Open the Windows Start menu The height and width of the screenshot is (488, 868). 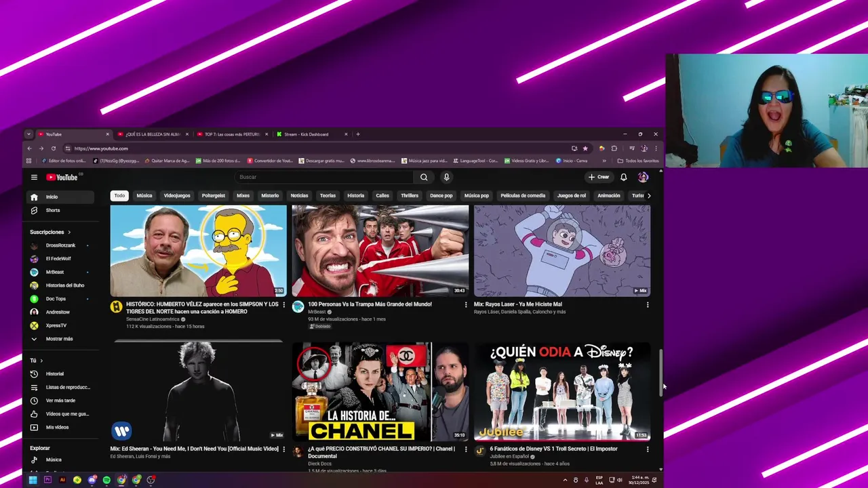click(33, 480)
